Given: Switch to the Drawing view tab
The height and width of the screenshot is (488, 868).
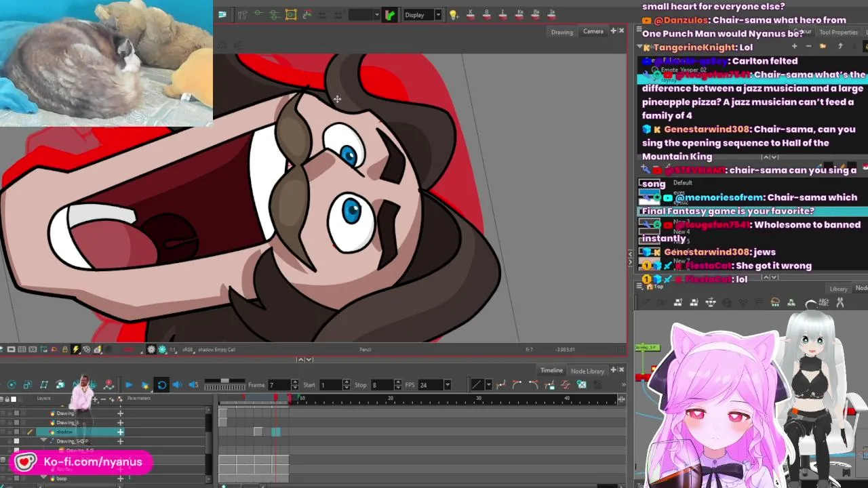Looking at the screenshot, I should click(561, 32).
